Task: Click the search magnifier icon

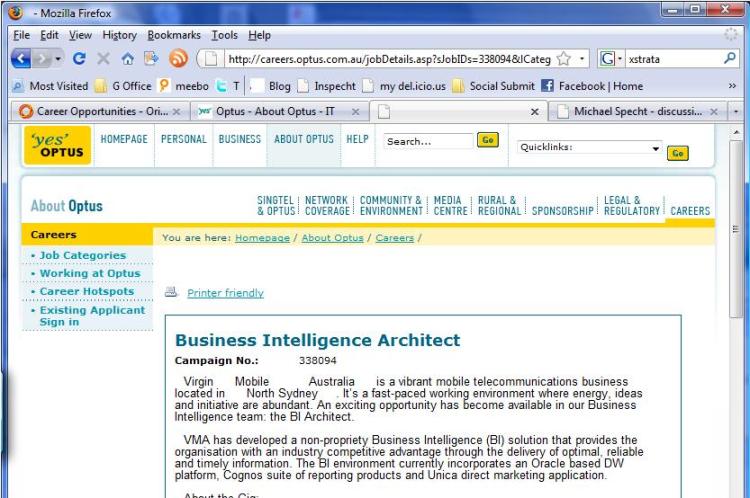Action: click(728, 59)
